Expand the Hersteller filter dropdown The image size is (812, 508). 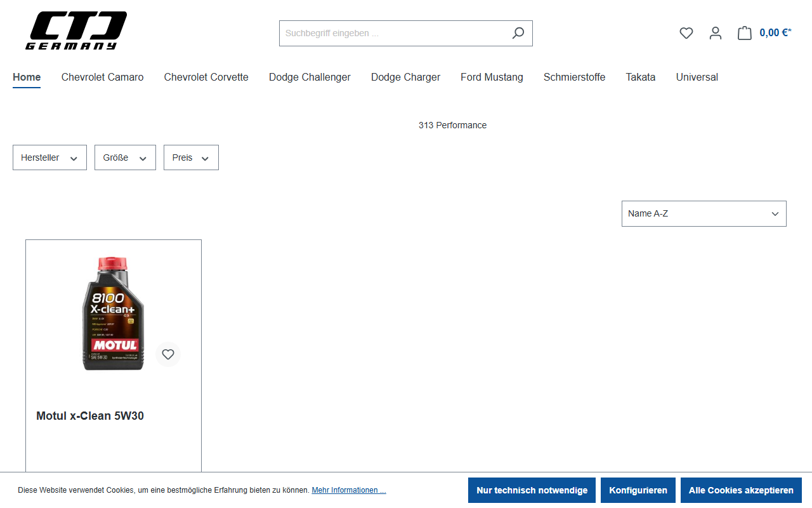pos(49,157)
